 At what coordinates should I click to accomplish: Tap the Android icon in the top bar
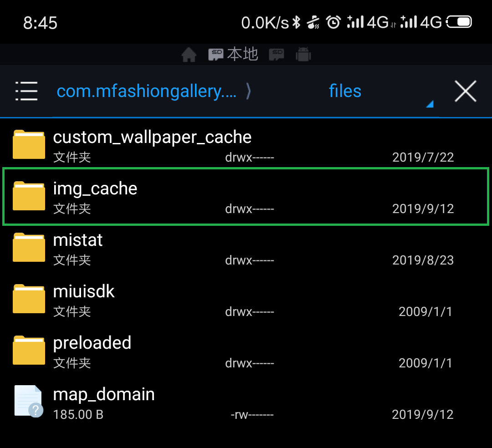(303, 55)
